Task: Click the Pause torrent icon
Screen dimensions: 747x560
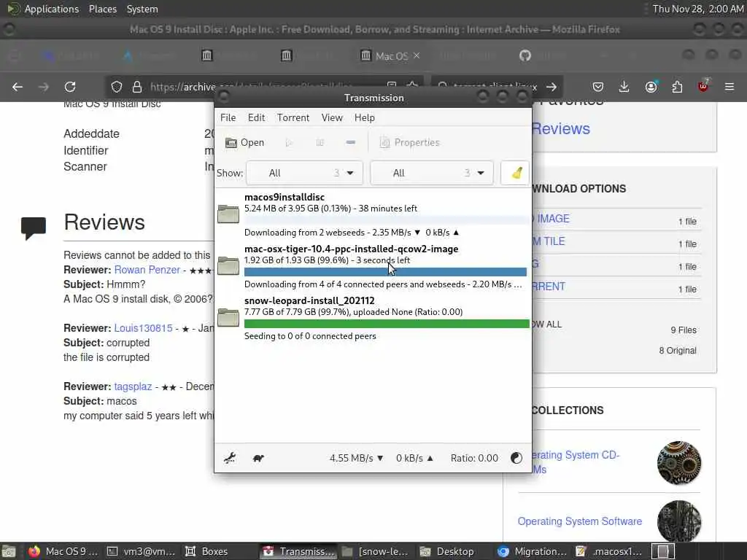Action: click(320, 142)
